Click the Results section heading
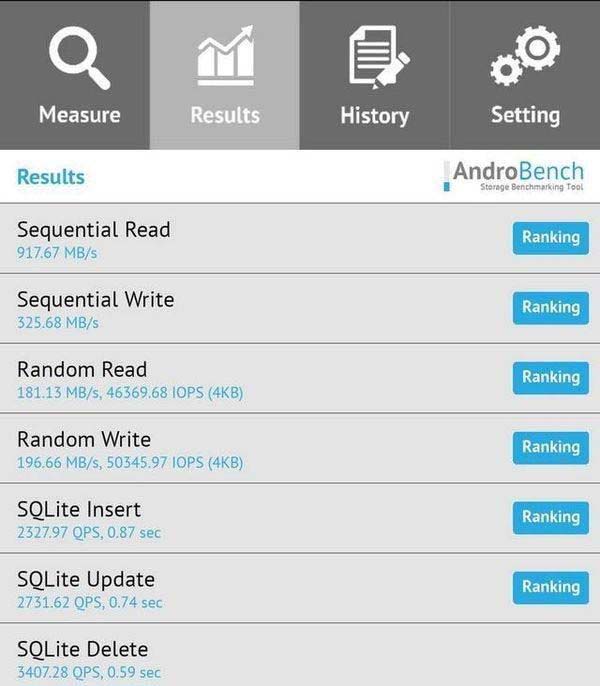 51,177
